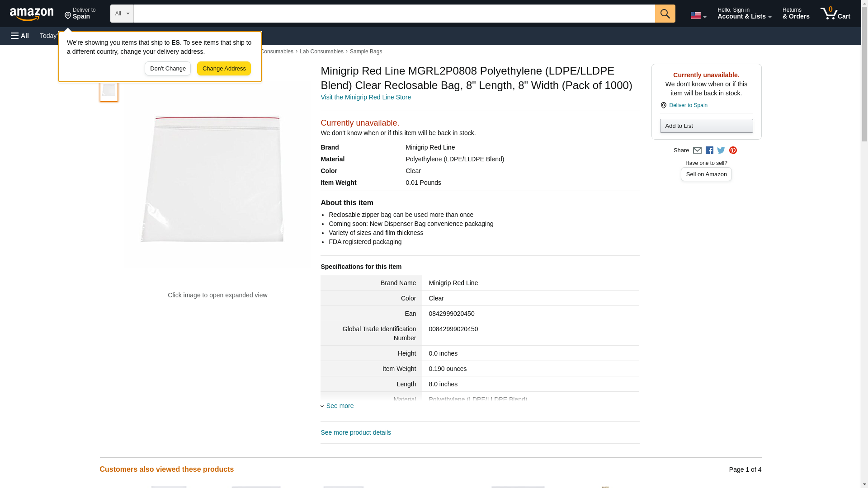868x488 pixels.
Task: Open the search category All dropdown
Action: 122,14
